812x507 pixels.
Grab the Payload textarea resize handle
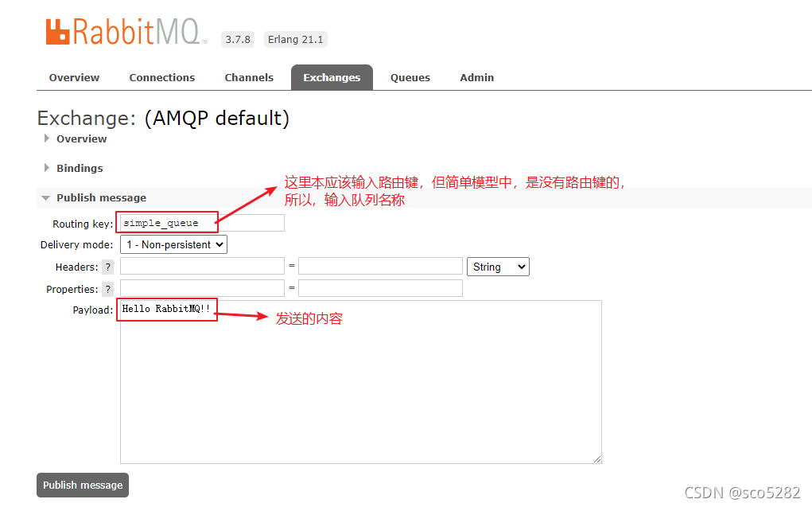click(597, 459)
